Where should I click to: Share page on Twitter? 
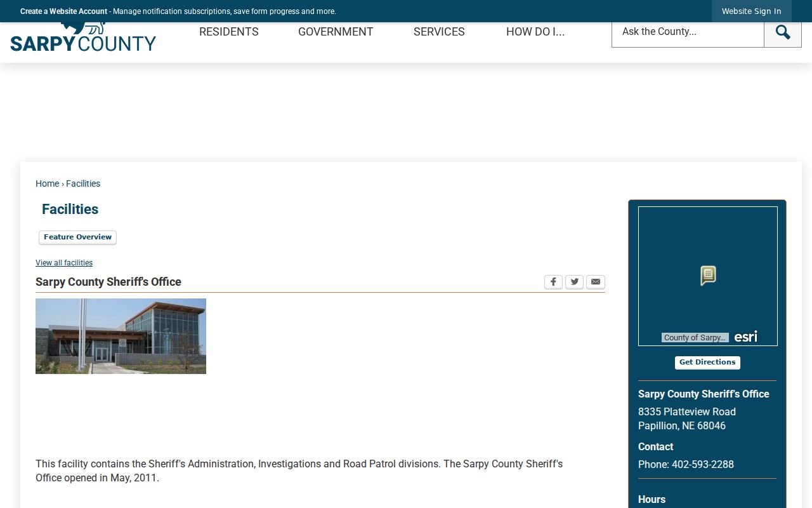[574, 282]
